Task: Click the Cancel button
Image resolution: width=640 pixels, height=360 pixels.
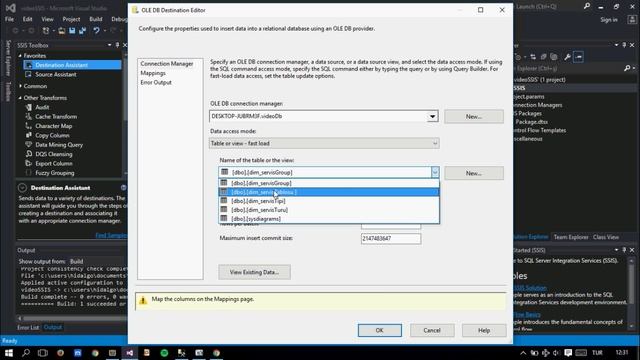Action: pos(432,330)
